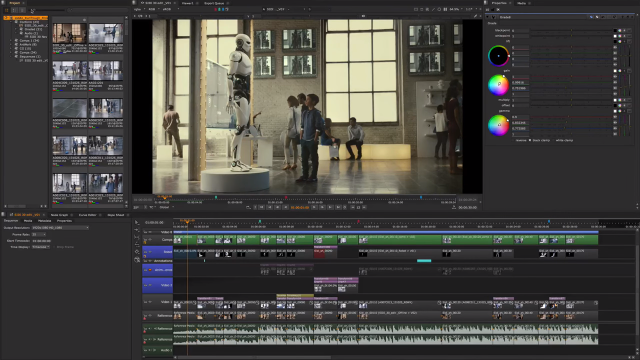Switch to the Curve Editor tab
640x360 pixels.
click(87, 215)
